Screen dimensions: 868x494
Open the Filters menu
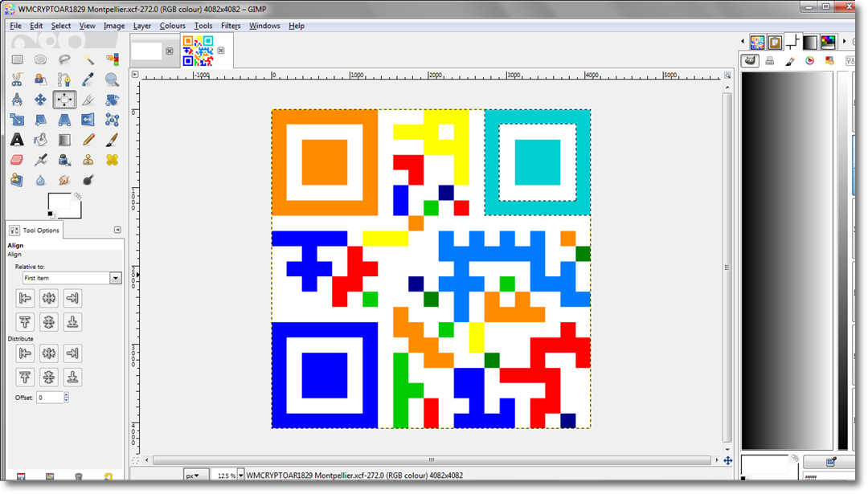231,26
